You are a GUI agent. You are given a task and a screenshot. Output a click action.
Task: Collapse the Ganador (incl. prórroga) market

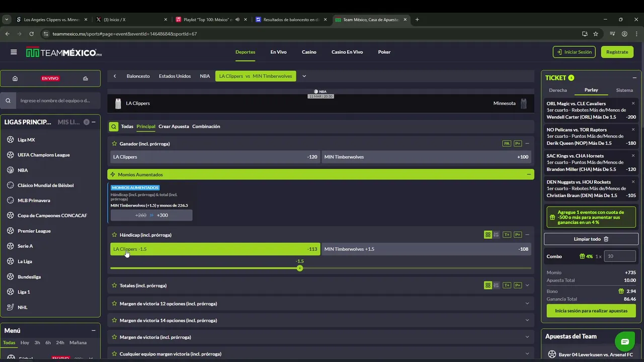pos(527,144)
